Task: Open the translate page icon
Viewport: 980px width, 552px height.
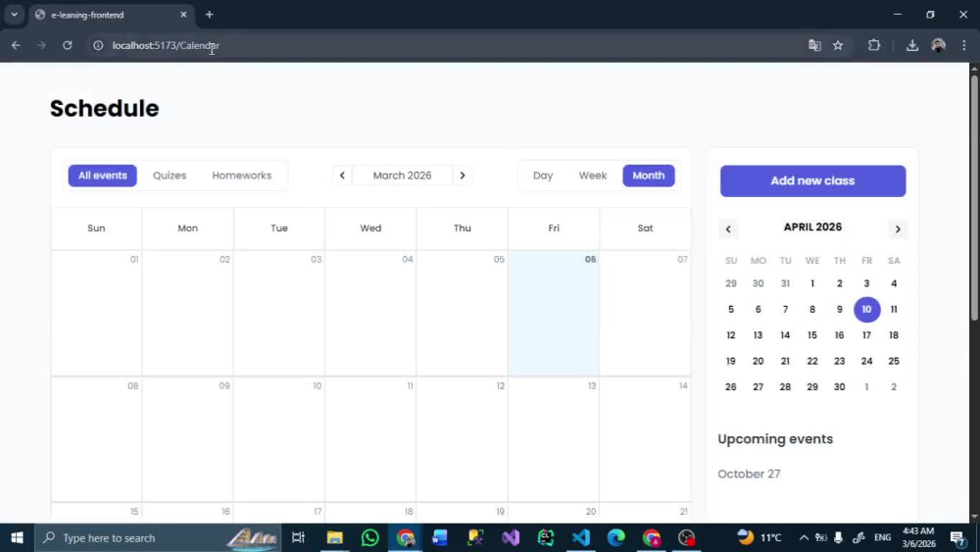Action: point(814,45)
